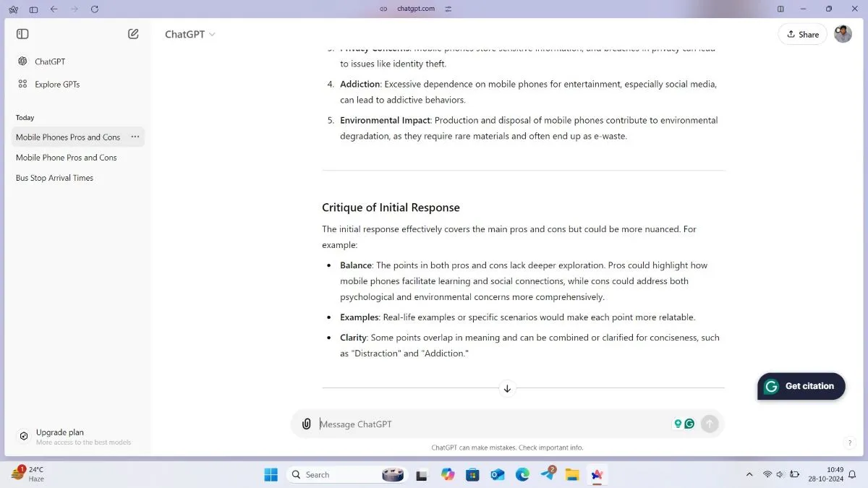868x488 pixels.
Task: Open Mobile Phone Pros and Cons chat
Action: [x=67, y=157]
